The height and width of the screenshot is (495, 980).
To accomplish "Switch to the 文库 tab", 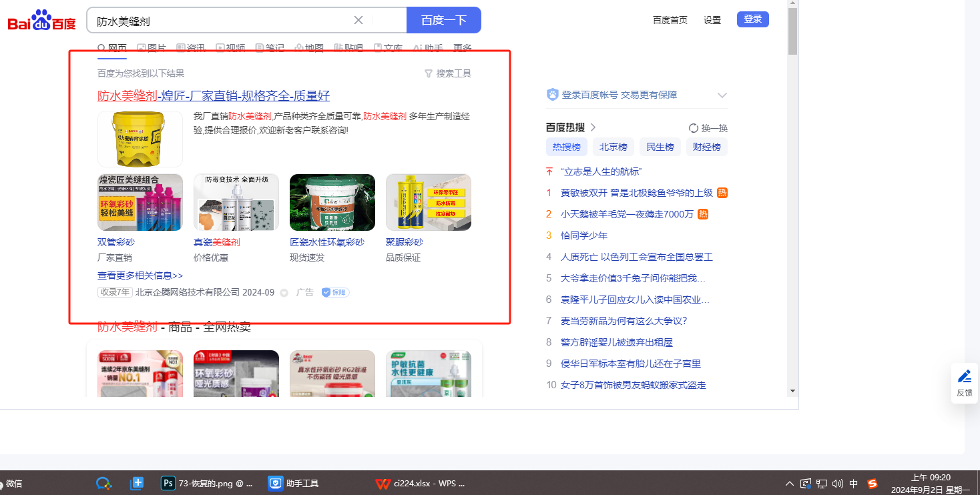I will (x=388, y=48).
